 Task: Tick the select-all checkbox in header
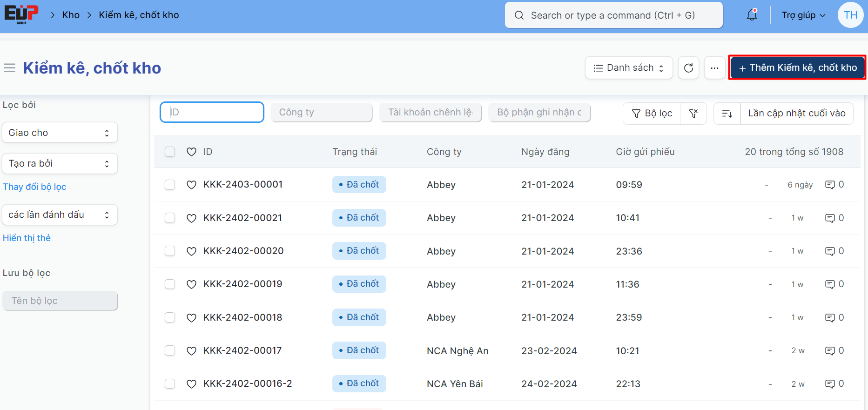tap(170, 152)
